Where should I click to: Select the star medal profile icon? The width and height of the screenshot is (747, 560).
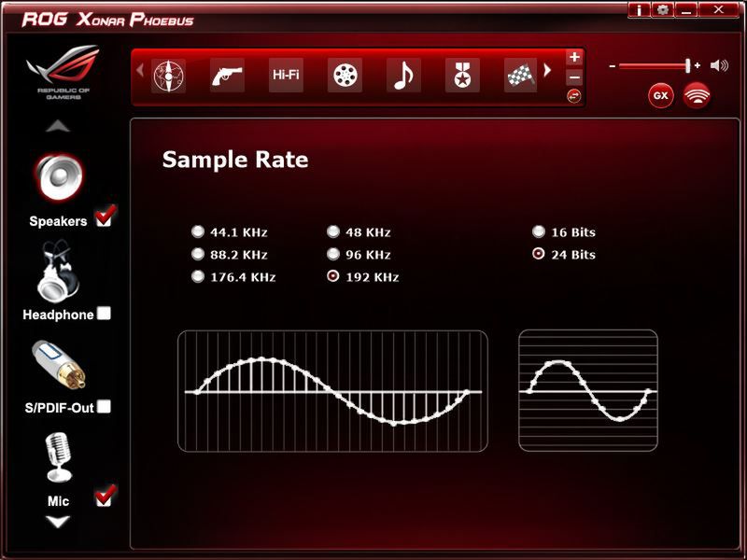[462, 76]
